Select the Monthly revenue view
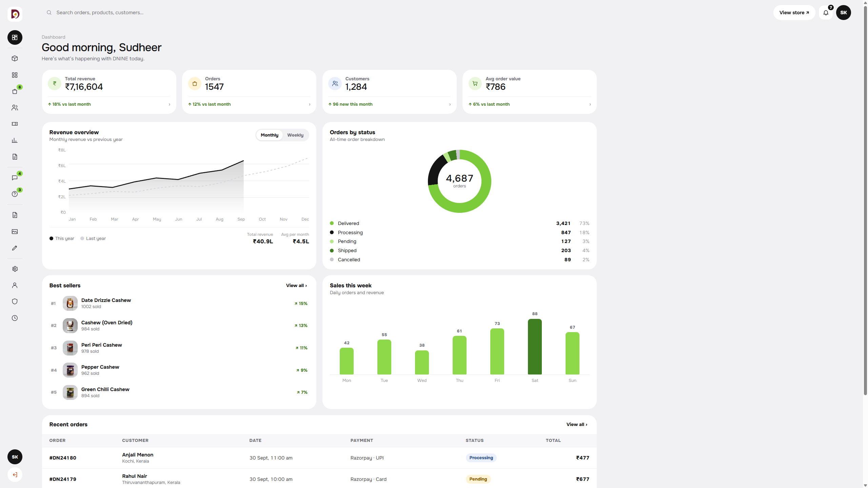The width and height of the screenshot is (868, 488). point(270,135)
